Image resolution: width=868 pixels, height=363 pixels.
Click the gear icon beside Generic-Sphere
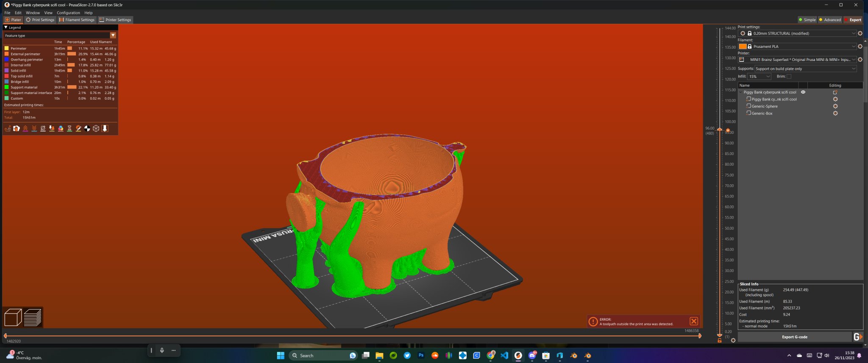point(835,106)
